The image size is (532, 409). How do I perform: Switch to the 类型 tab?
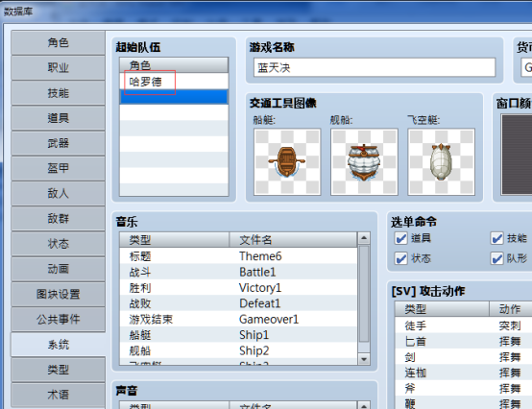58,370
